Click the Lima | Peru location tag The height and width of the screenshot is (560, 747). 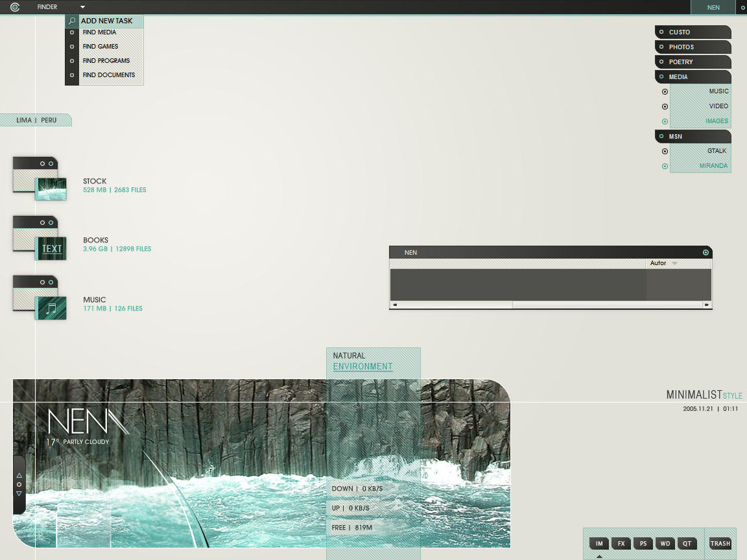(x=36, y=120)
